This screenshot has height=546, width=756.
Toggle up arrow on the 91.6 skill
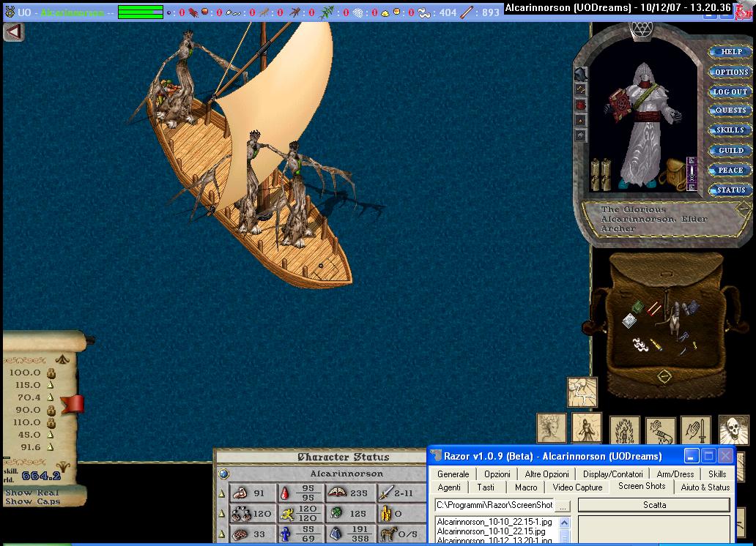(50, 447)
